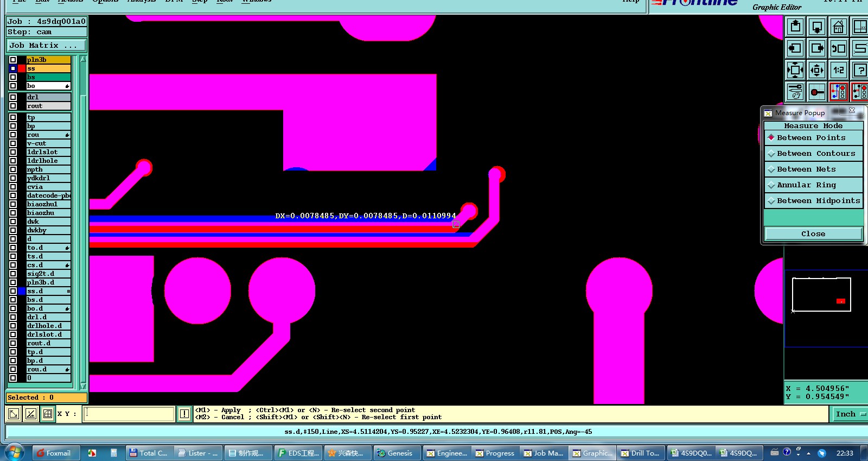Click the exclamation mark icon
This screenshot has height=461, width=868.
click(x=184, y=414)
